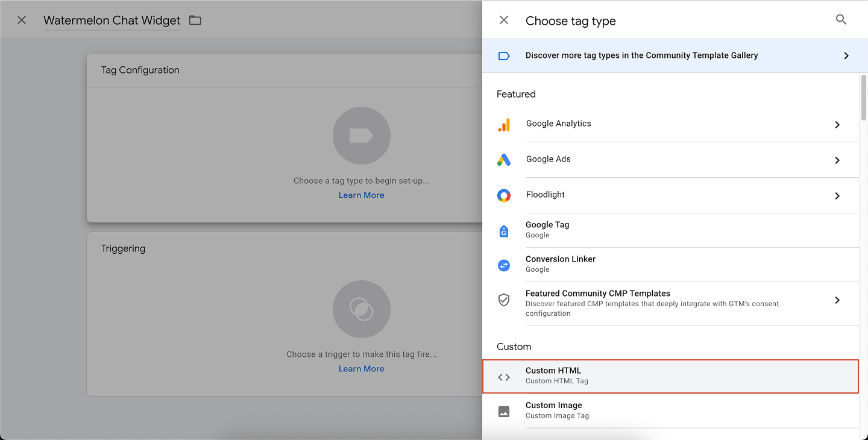The width and height of the screenshot is (868, 440).
Task: Open Featured Community CMP Templates entry
Action: (670, 303)
